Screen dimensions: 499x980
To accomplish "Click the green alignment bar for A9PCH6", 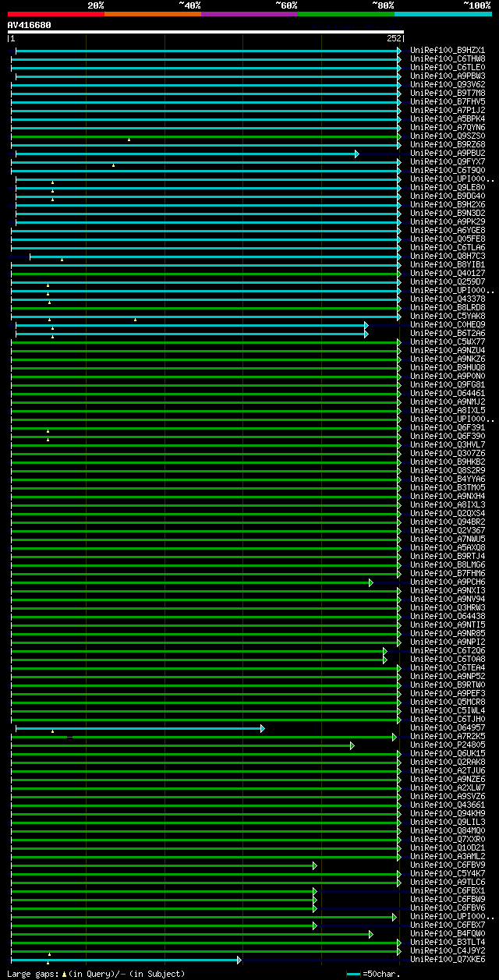I will 192,582.
